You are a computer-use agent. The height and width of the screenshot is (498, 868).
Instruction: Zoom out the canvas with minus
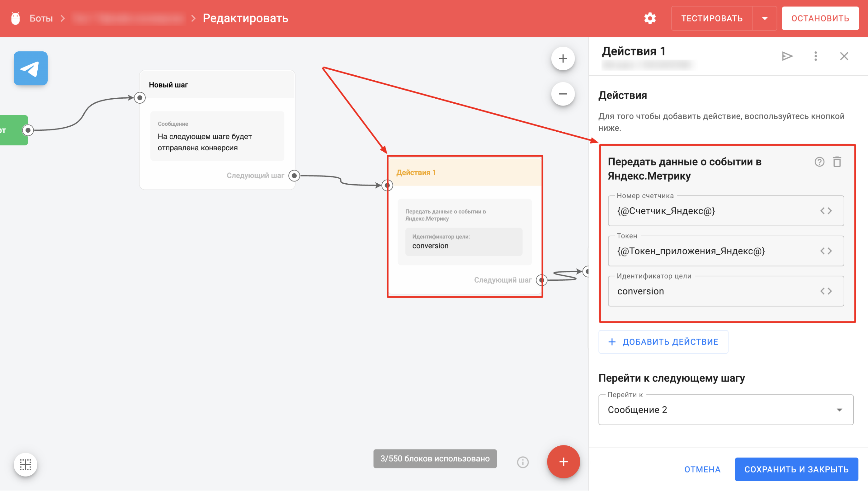point(563,94)
